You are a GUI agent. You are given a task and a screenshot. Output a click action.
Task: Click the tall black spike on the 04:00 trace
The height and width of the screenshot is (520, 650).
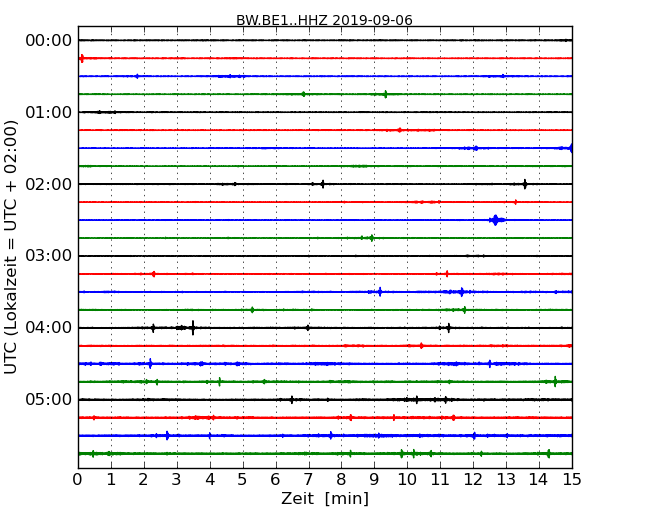click(x=193, y=328)
